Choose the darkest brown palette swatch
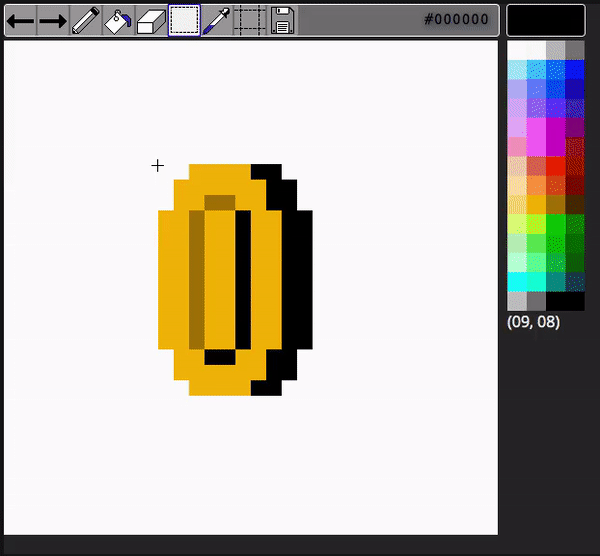This screenshot has height=556, width=600. pyautogui.click(x=575, y=205)
